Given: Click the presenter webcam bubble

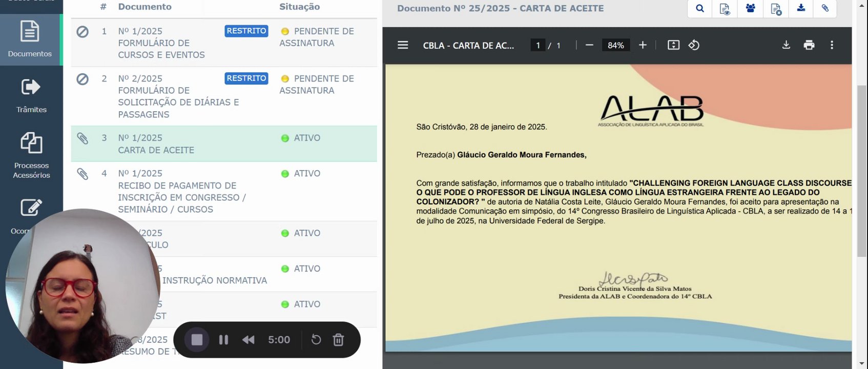Looking at the screenshot, I should (x=82, y=286).
